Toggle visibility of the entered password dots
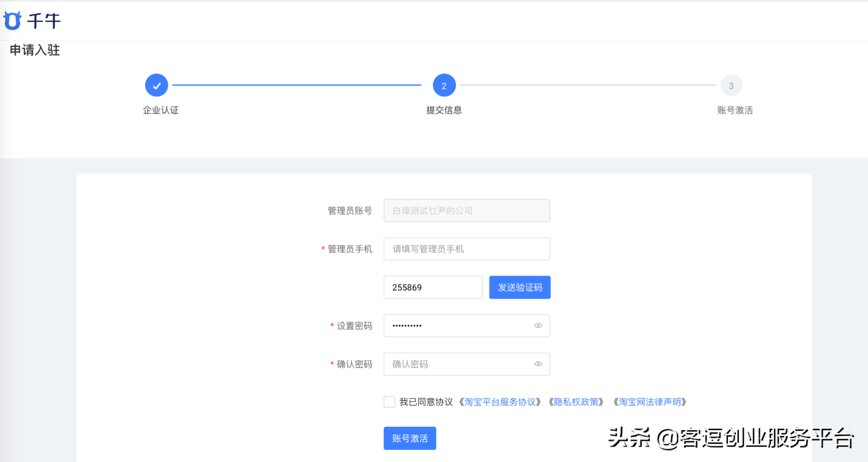 [x=538, y=325]
